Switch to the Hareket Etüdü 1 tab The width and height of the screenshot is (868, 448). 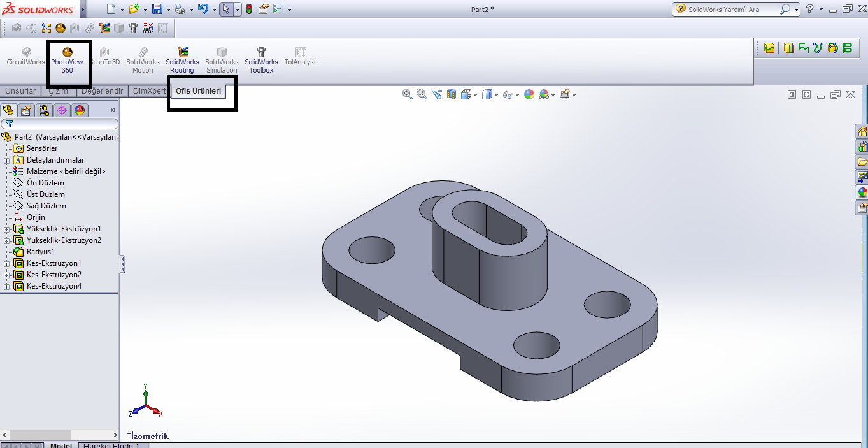pos(113,445)
